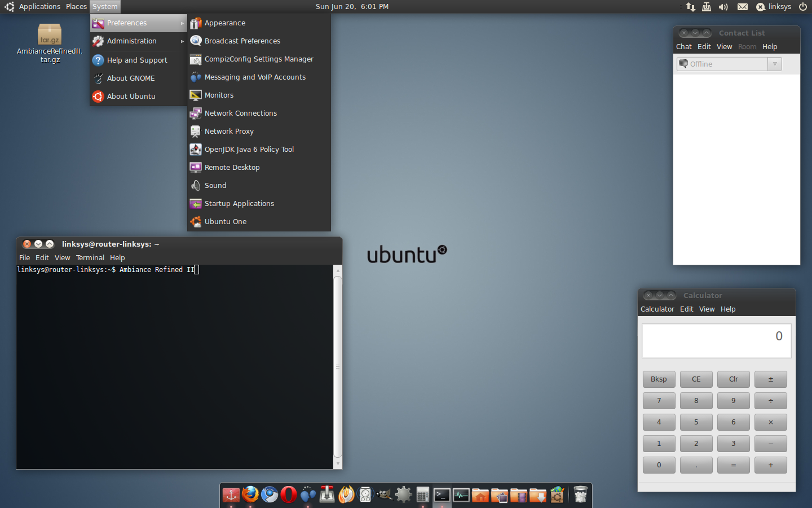Screen dimensions: 812x508
Task: Open the Videos folder in the dock
Action: (519, 495)
